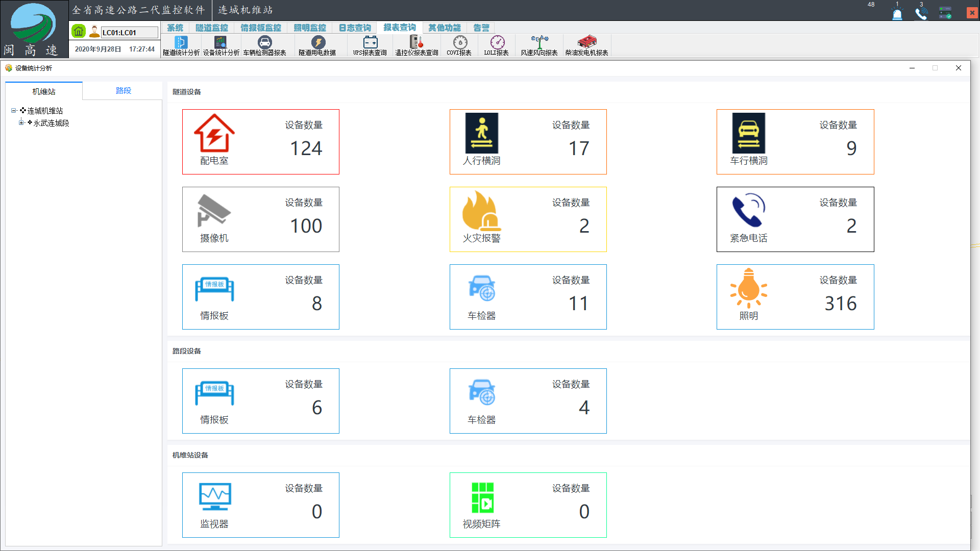Switch to the 路段 tab
This screenshot has height=551, width=980.
[x=123, y=91]
